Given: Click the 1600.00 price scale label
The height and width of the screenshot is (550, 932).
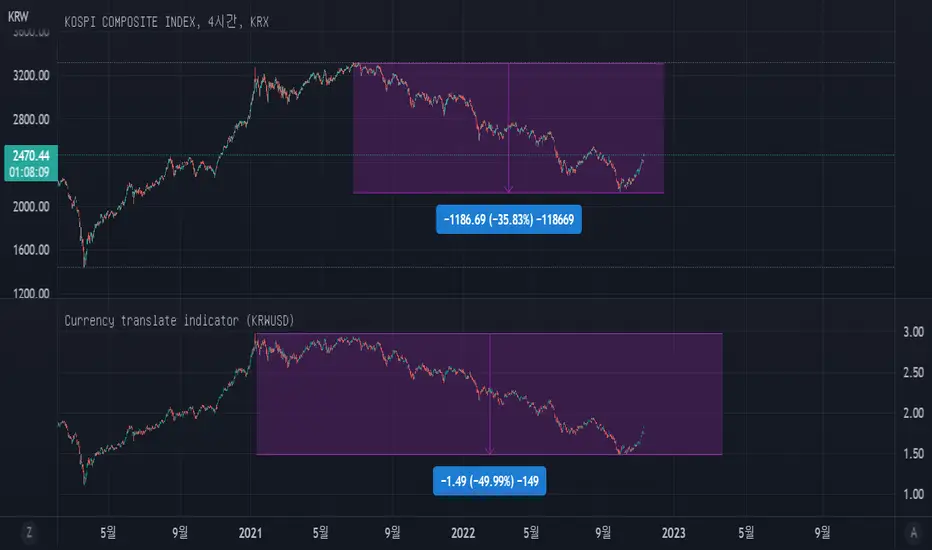Looking at the screenshot, I should tap(30, 250).
